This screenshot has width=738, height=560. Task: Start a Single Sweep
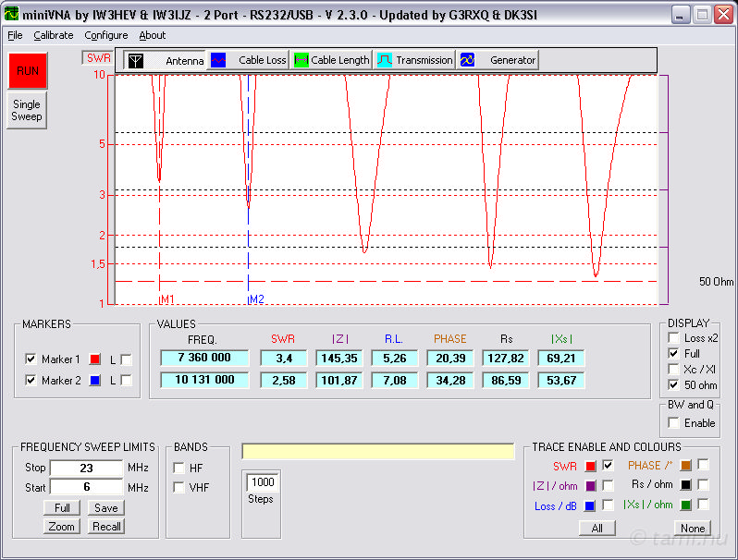pos(27,111)
